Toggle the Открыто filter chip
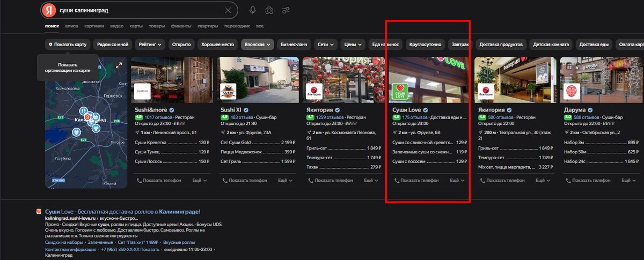The image size is (644, 260). [x=181, y=44]
